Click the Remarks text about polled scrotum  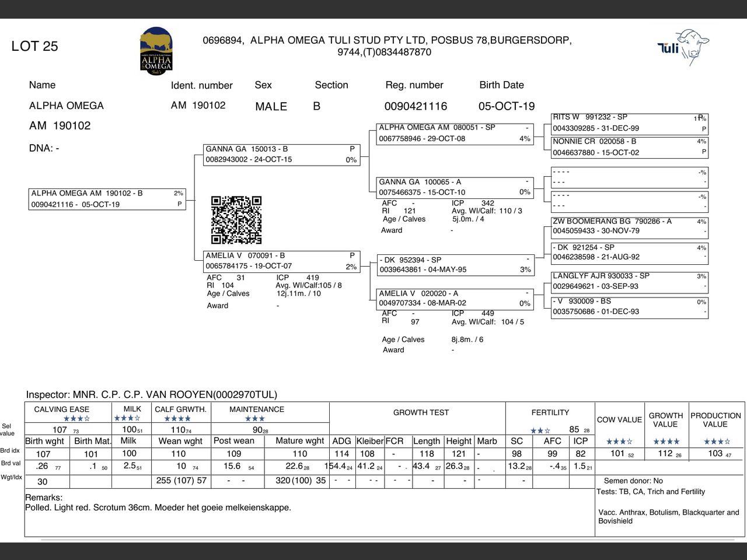tap(158, 508)
